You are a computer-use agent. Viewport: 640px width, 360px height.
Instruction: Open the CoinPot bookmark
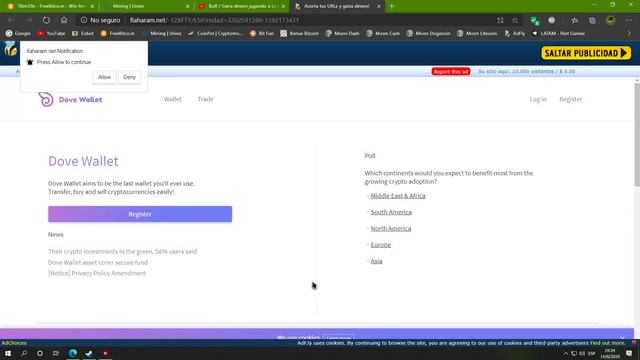[216, 33]
